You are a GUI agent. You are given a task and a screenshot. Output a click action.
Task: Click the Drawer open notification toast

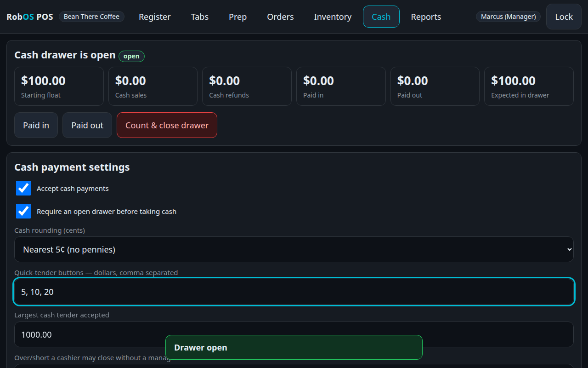[x=294, y=347]
